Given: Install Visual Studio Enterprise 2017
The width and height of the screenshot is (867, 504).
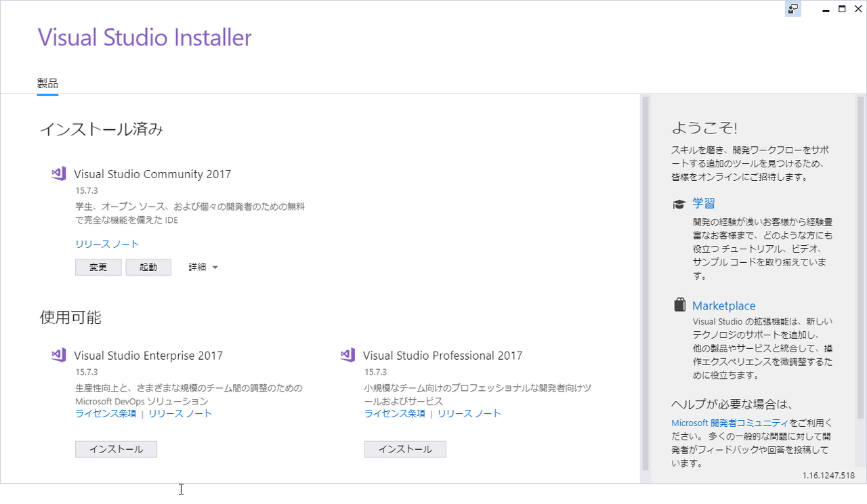Looking at the screenshot, I should (x=116, y=448).
